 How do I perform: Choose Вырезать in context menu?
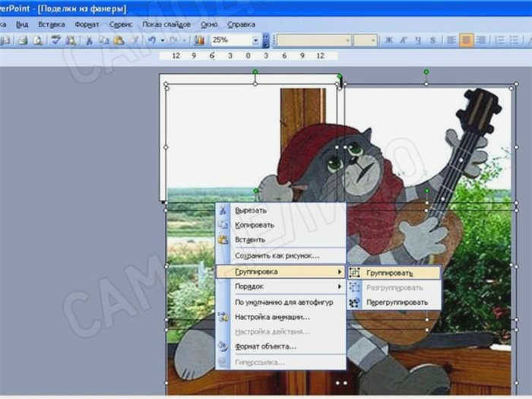[x=281, y=211]
